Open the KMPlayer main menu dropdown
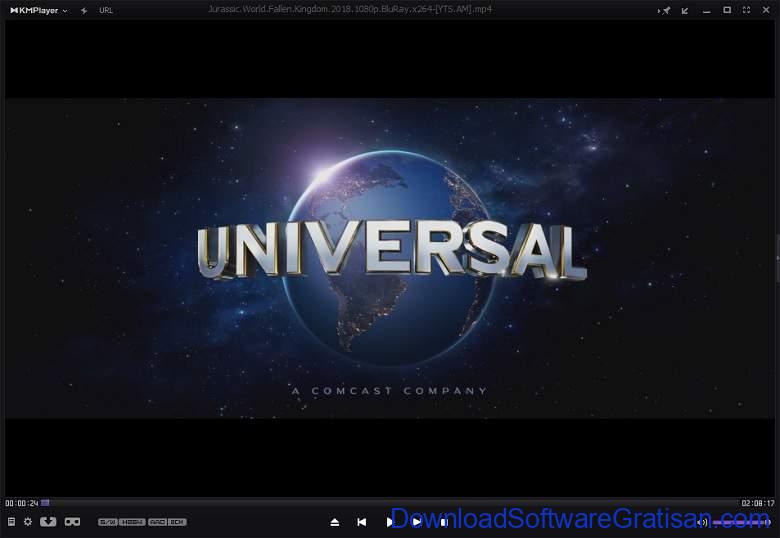 pos(39,10)
